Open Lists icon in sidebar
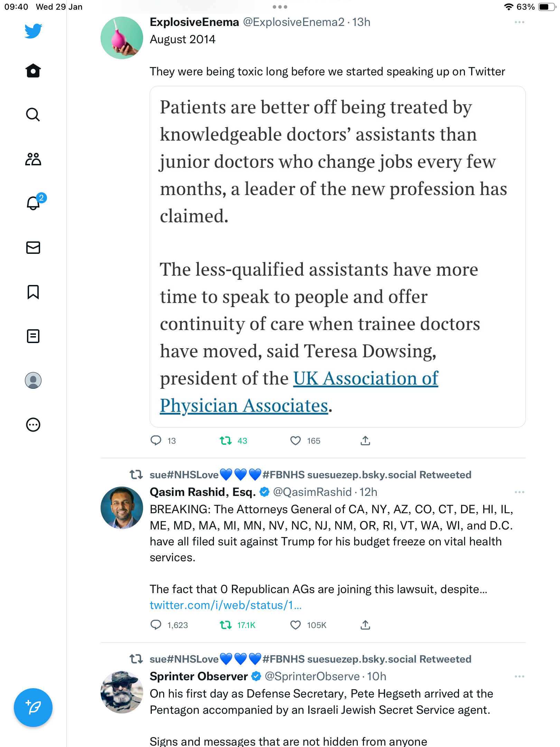Screen dimensions: 560x747 (x=33, y=336)
